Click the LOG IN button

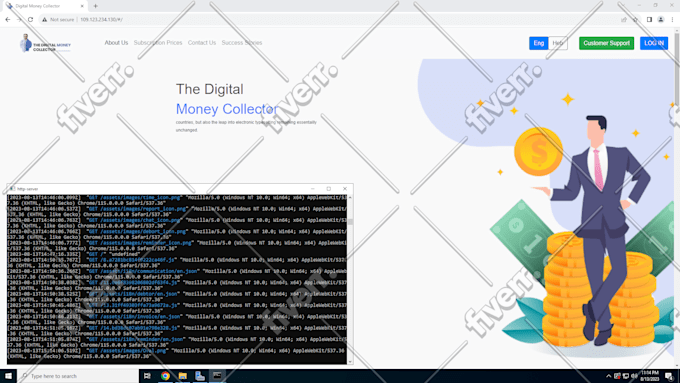point(654,43)
